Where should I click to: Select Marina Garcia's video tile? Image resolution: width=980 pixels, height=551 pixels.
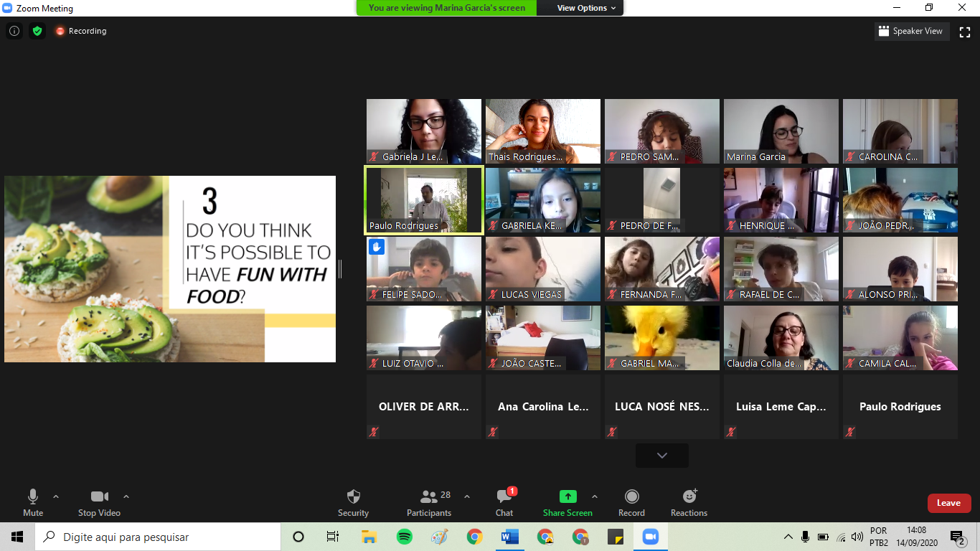[x=781, y=131]
